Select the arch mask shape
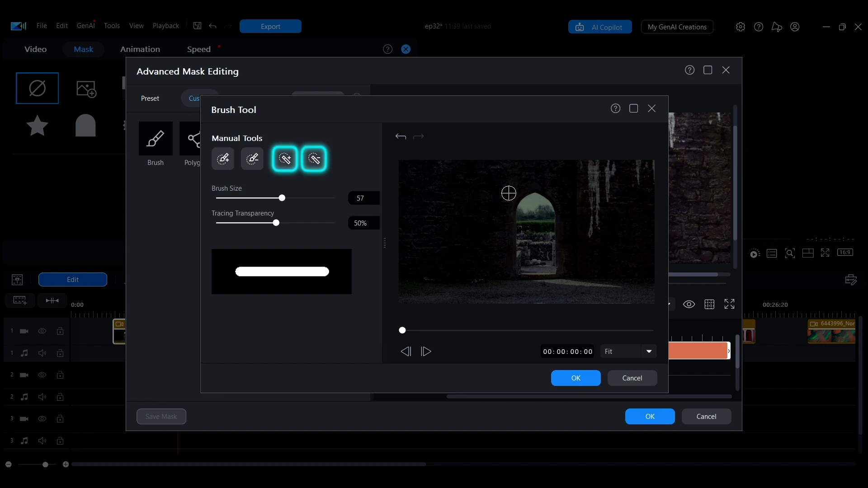Viewport: 868px width, 488px height. pyautogui.click(x=85, y=125)
